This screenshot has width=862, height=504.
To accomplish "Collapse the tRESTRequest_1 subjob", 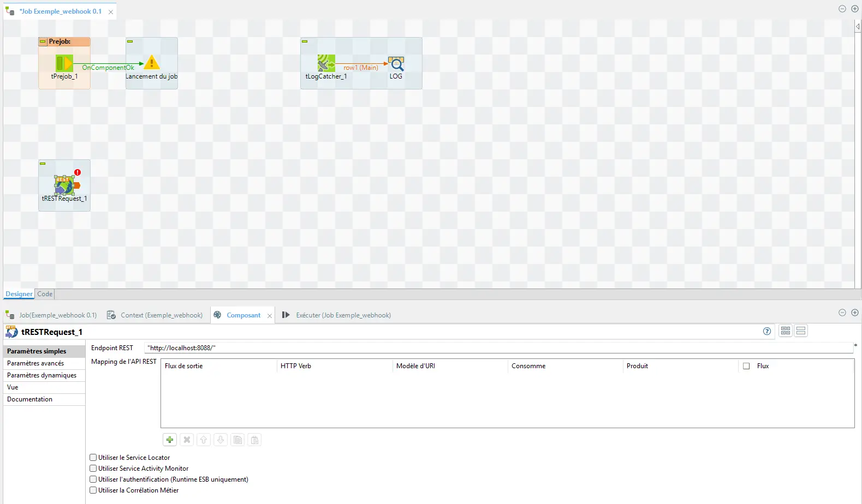I will (43, 164).
